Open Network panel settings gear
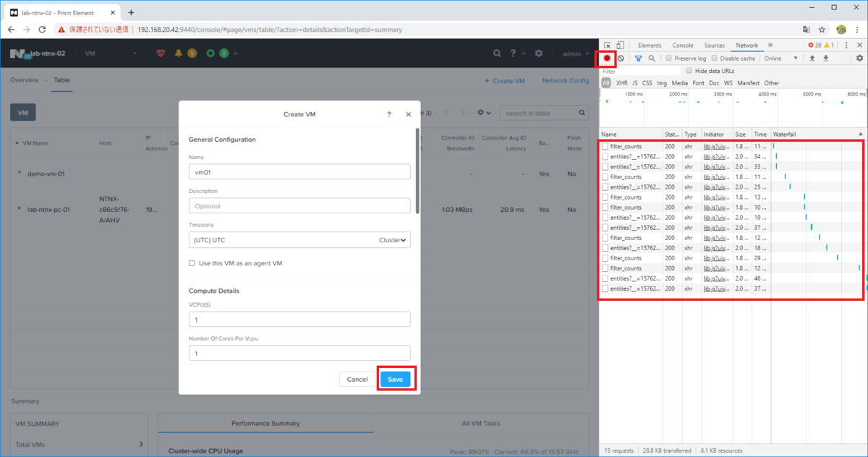 click(x=859, y=58)
